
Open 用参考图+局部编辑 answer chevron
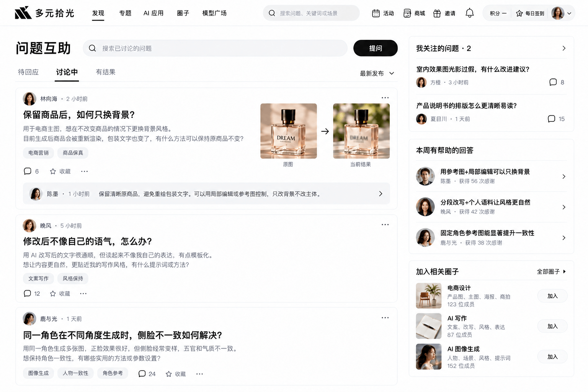[x=563, y=176]
